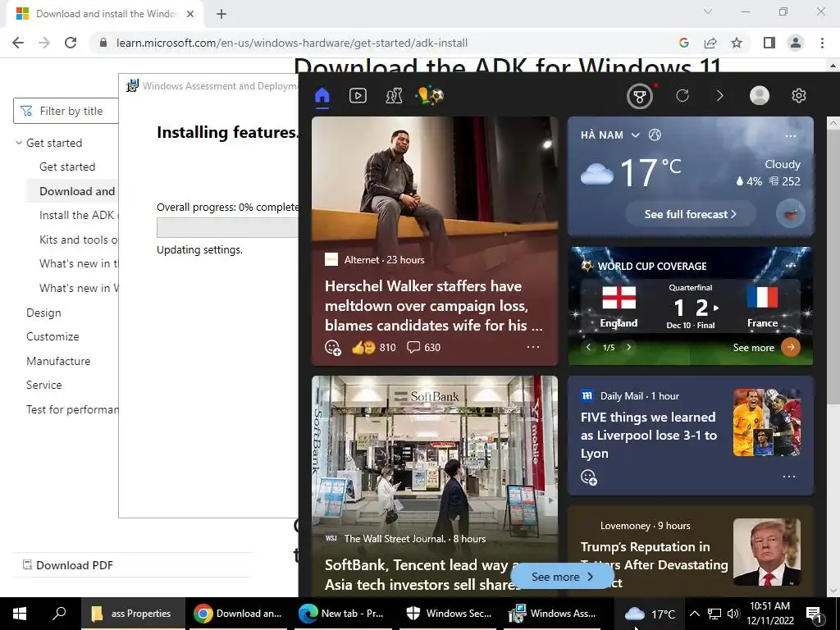The height and width of the screenshot is (630, 840).
Task: Open Customize section in sidebar
Action: click(x=52, y=336)
